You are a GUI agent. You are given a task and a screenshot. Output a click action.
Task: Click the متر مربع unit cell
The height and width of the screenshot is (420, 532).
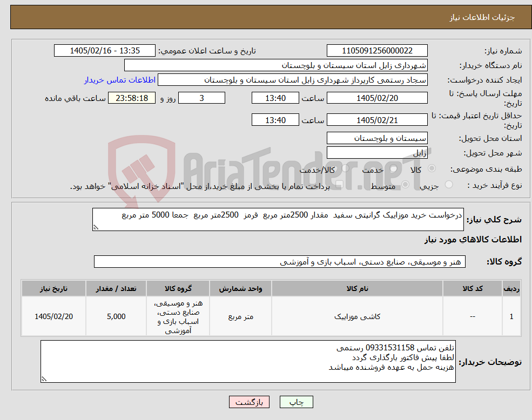[x=240, y=316]
